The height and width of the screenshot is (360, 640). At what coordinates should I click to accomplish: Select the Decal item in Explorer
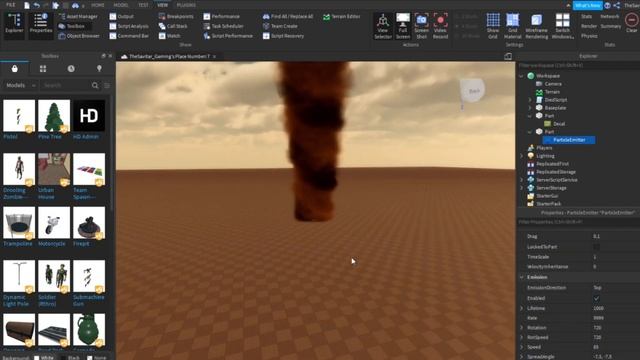tap(554, 124)
